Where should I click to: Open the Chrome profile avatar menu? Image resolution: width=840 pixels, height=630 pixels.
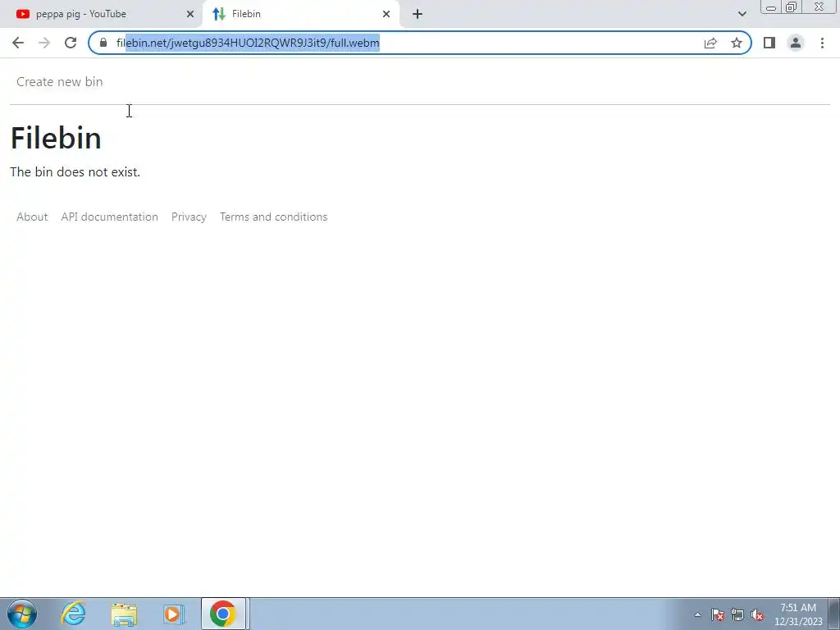pyautogui.click(x=796, y=43)
